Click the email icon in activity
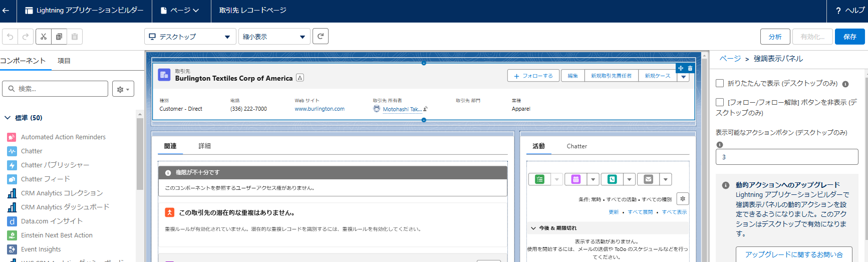This screenshot has width=868, height=262. (648, 179)
